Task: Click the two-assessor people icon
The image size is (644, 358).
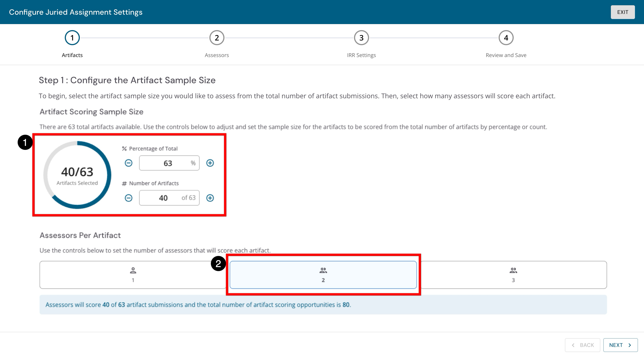Action: (323, 270)
